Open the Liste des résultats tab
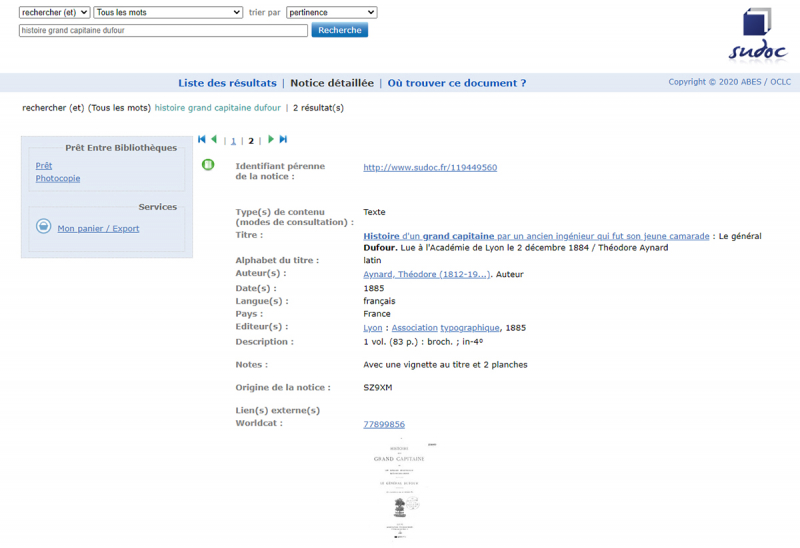 point(227,83)
